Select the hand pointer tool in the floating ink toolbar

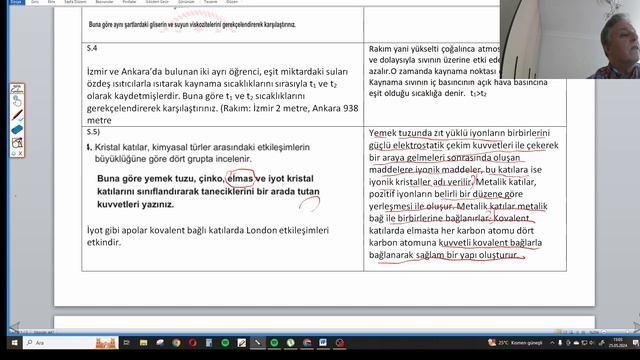tap(17, 101)
